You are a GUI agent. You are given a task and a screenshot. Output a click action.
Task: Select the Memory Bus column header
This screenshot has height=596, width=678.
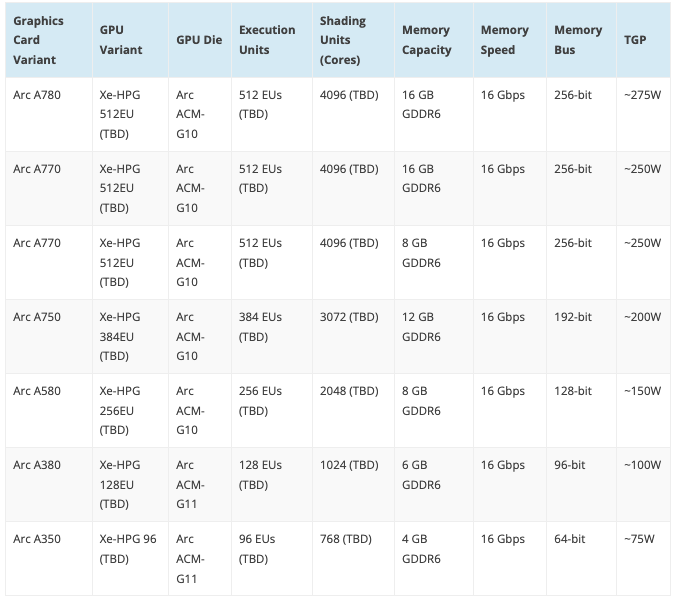578,40
